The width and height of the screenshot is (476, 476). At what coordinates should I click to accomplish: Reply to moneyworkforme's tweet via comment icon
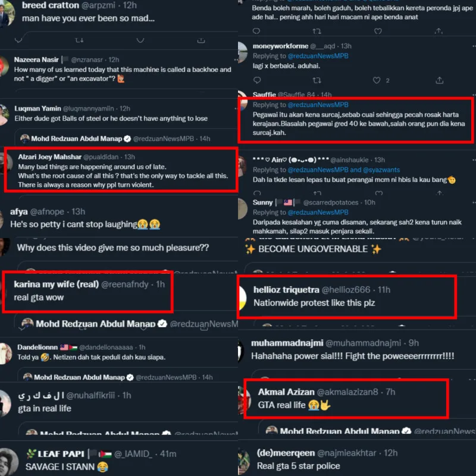(257, 80)
